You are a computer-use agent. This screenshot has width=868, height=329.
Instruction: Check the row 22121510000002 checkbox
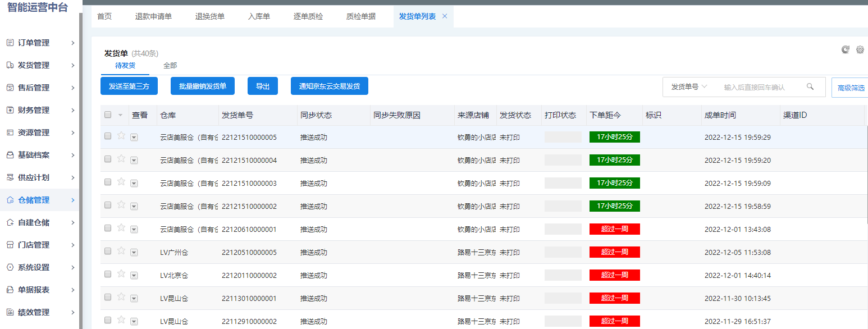point(108,205)
